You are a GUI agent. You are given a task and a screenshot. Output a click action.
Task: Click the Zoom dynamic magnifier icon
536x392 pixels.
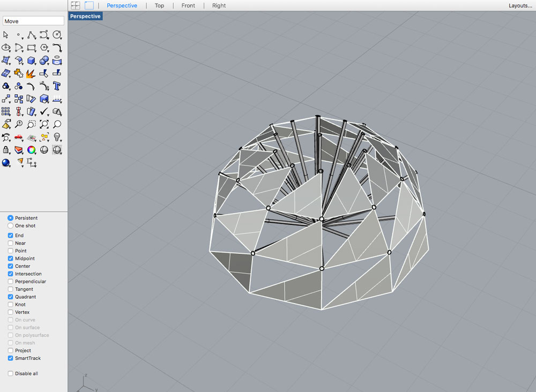(19, 124)
